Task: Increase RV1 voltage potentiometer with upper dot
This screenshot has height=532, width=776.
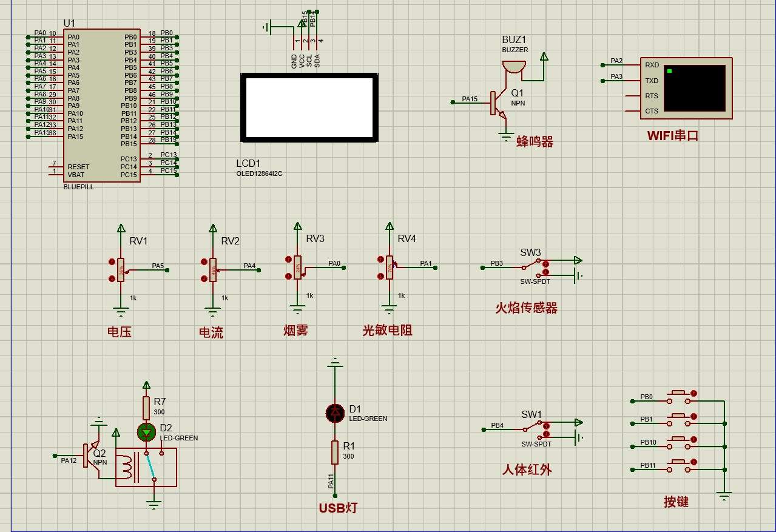Action: (x=112, y=262)
